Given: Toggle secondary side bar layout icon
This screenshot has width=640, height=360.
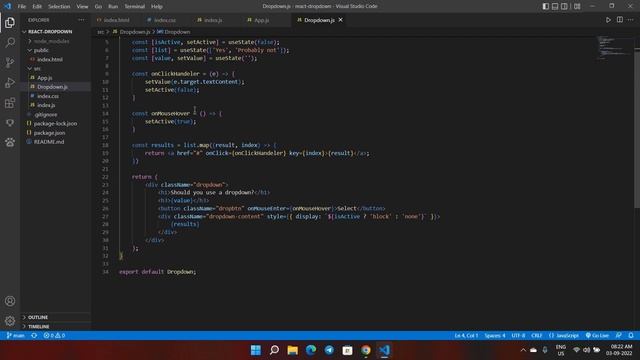Looking at the screenshot, I should [564, 6].
